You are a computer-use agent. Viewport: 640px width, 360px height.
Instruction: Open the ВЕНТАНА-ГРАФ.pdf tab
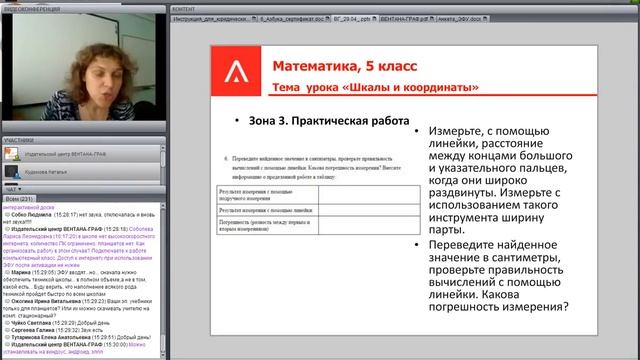click(x=407, y=19)
